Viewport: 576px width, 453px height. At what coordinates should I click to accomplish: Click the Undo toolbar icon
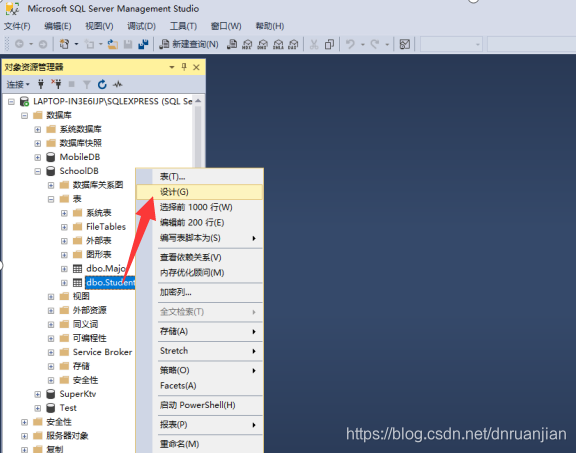[x=350, y=44]
